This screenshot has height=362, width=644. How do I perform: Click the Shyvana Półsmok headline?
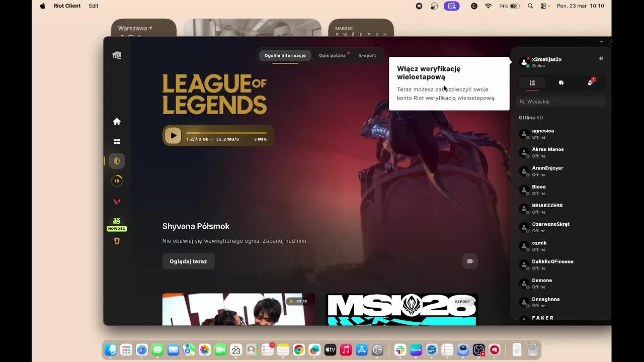tap(196, 227)
